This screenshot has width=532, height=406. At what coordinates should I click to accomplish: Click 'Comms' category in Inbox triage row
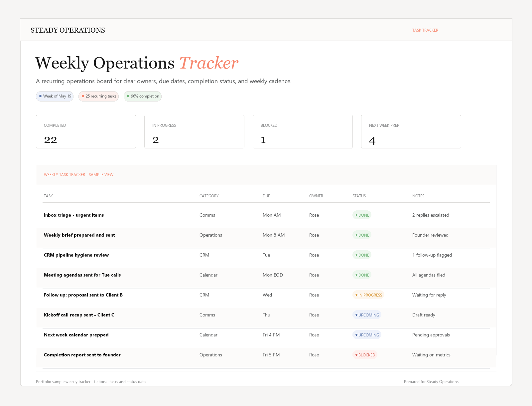207,215
